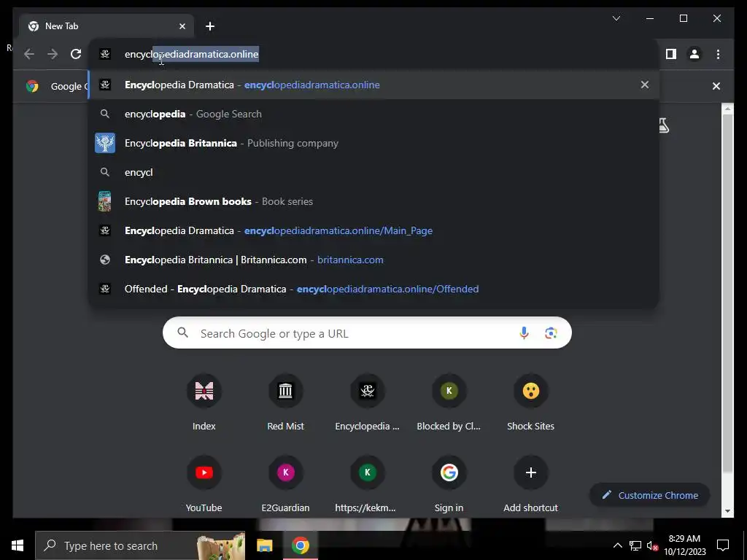This screenshot has width=747, height=560.
Task: Open the Index shortcut
Action: pyautogui.click(x=204, y=402)
